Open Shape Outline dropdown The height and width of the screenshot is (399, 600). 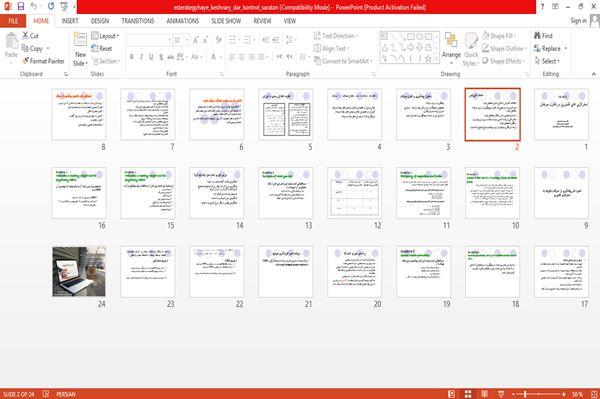[504, 48]
